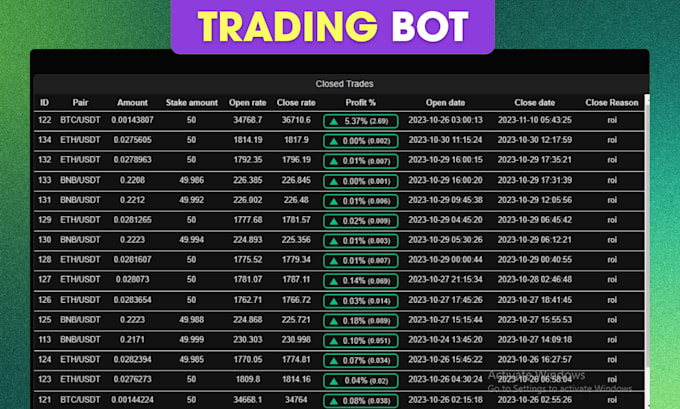Click the ID cell 113
This screenshot has width=680, height=409.
[x=45, y=340]
